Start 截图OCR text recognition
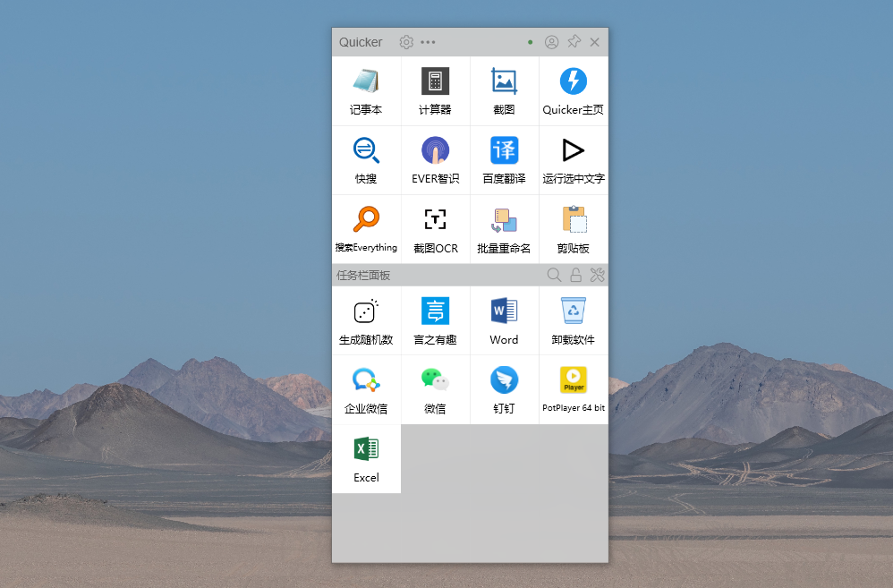This screenshot has width=893, height=588. coord(435,229)
